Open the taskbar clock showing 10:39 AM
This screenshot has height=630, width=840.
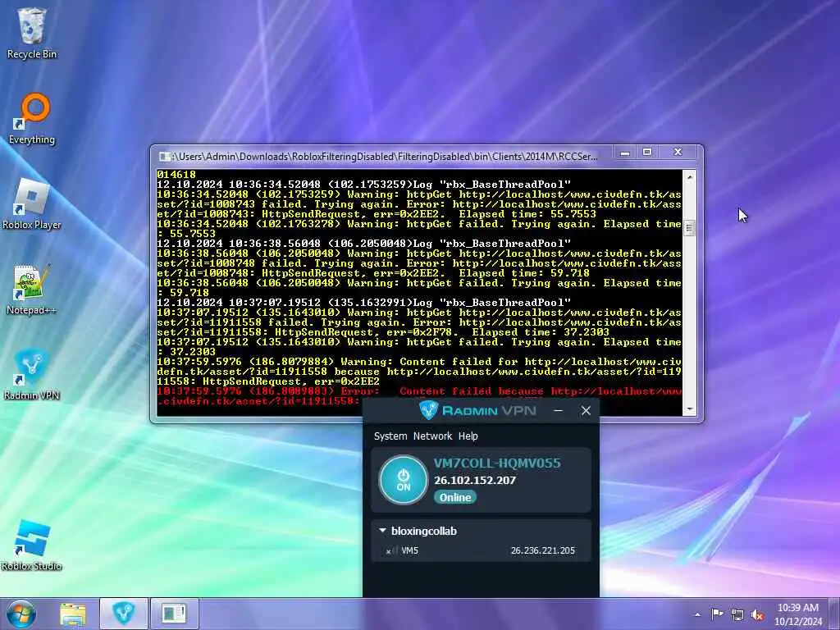(x=797, y=614)
